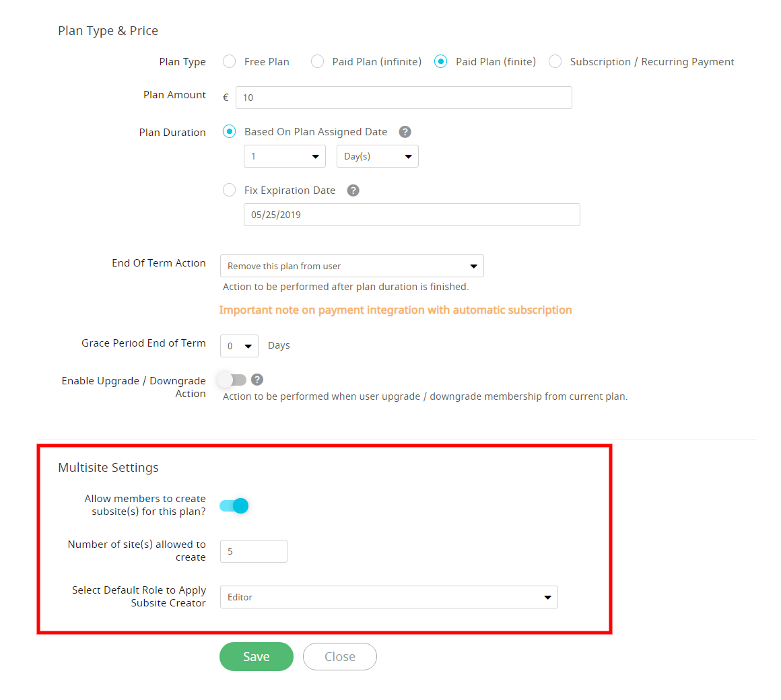The width and height of the screenshot is (781, 700).
Task: Open the important note on payment integration link
Action: pos(395,310)
